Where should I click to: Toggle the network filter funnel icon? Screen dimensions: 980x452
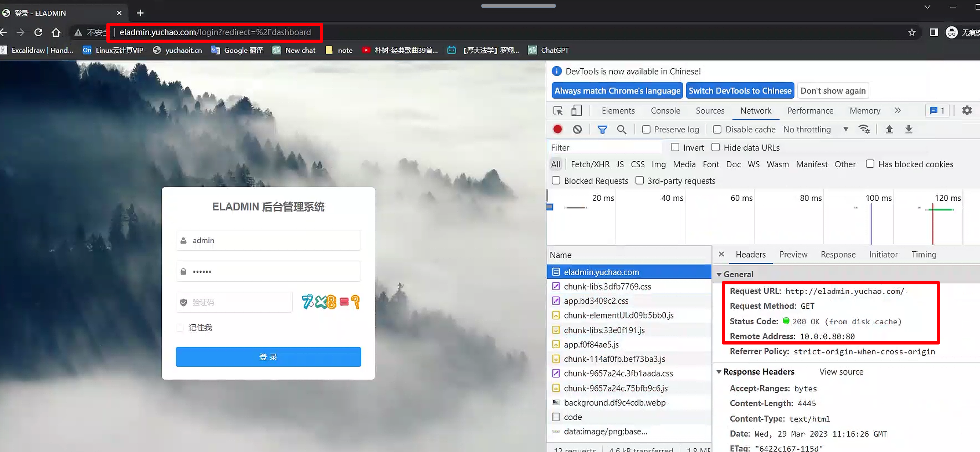click(x=602, y=130)
